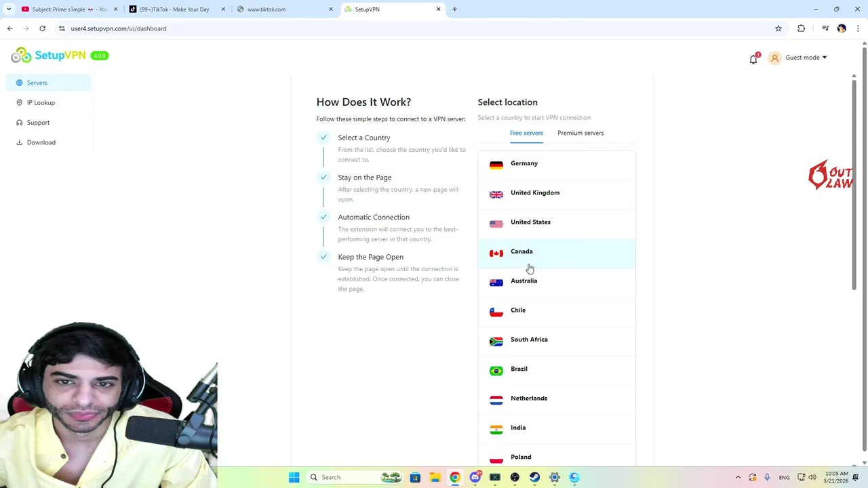This screenshot has width=868, height=488.
Task: Click the Australia flag icon
Action: 496,283
